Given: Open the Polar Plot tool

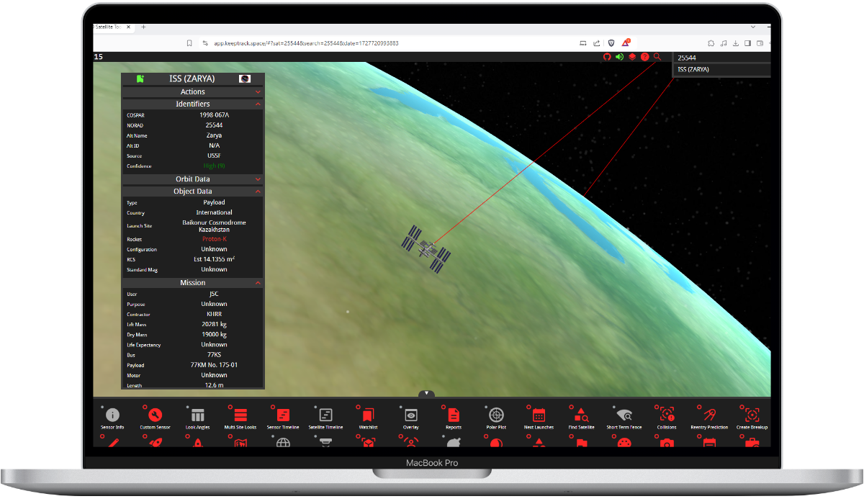Looking at the screenshot, I should pos(496,415).
